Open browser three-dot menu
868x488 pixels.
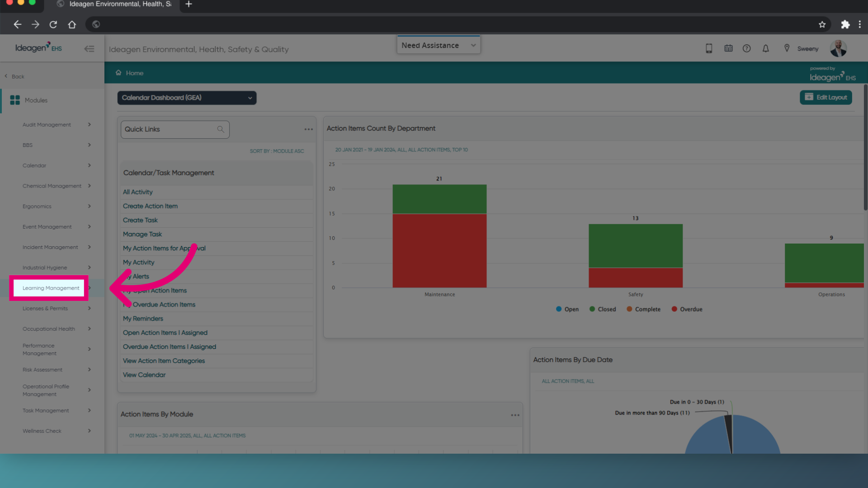tap(860, 24)
